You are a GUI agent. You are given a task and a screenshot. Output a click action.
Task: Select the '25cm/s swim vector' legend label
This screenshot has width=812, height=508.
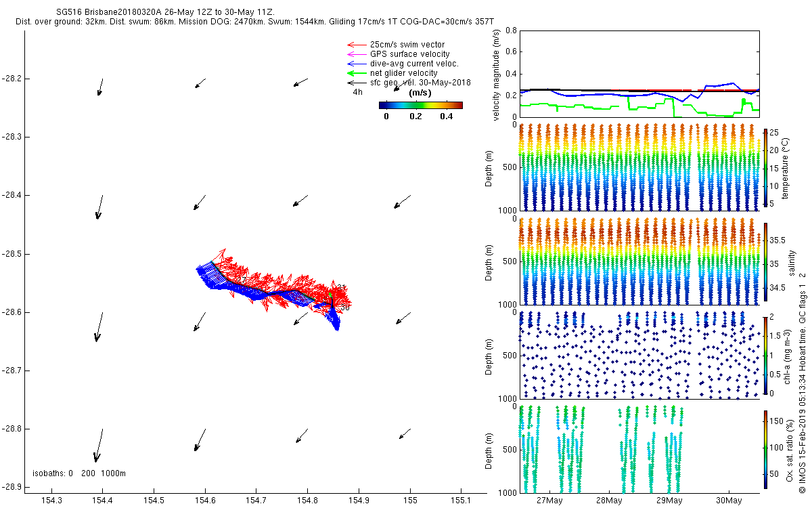click(x=407, y=45)
